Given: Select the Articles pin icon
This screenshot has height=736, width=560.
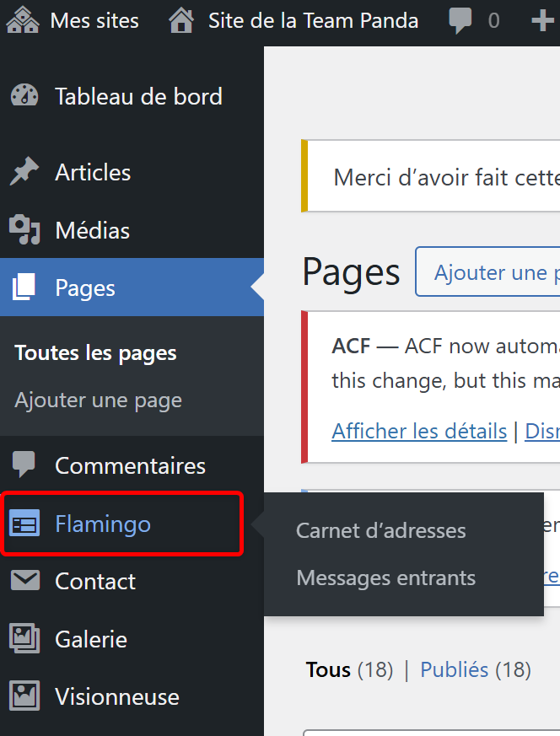Looking at the screenshot, I should [x=24, y=171].
